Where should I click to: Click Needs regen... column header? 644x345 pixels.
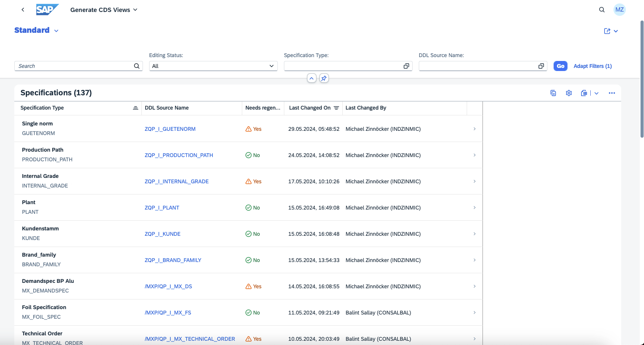point(263,108)
